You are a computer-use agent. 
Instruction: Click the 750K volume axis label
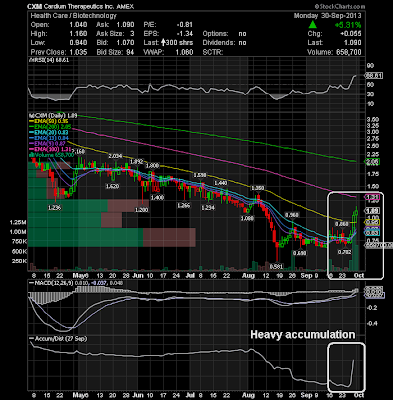[x=19, y=241]
